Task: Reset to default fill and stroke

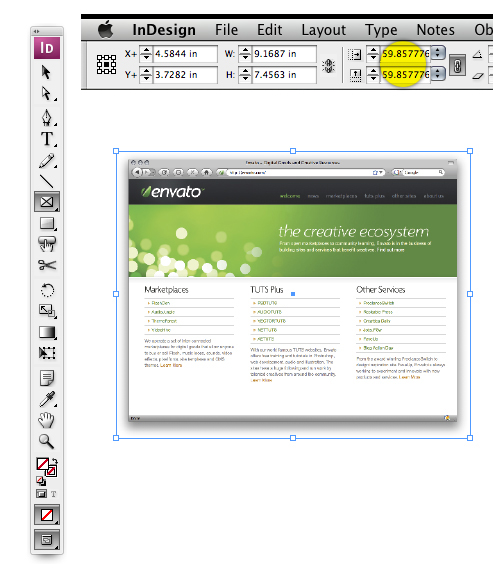Action: click(41, 481)
